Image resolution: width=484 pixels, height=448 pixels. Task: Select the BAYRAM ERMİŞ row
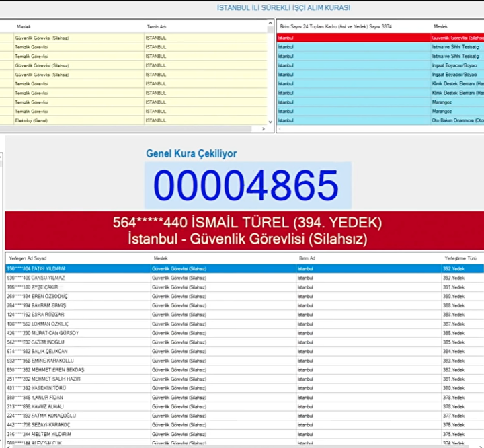pos(245,305)
